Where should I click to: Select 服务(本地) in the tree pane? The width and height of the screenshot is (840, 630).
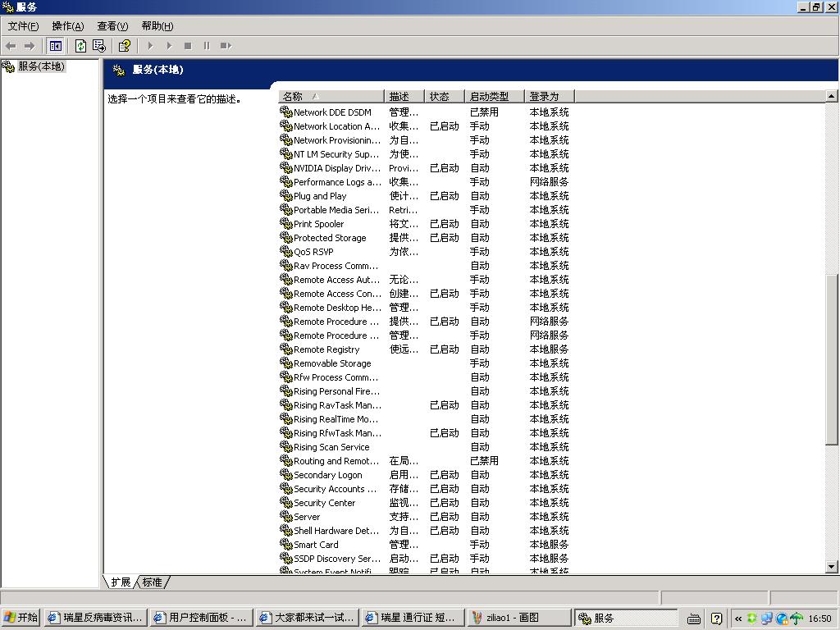pos(41,66)
